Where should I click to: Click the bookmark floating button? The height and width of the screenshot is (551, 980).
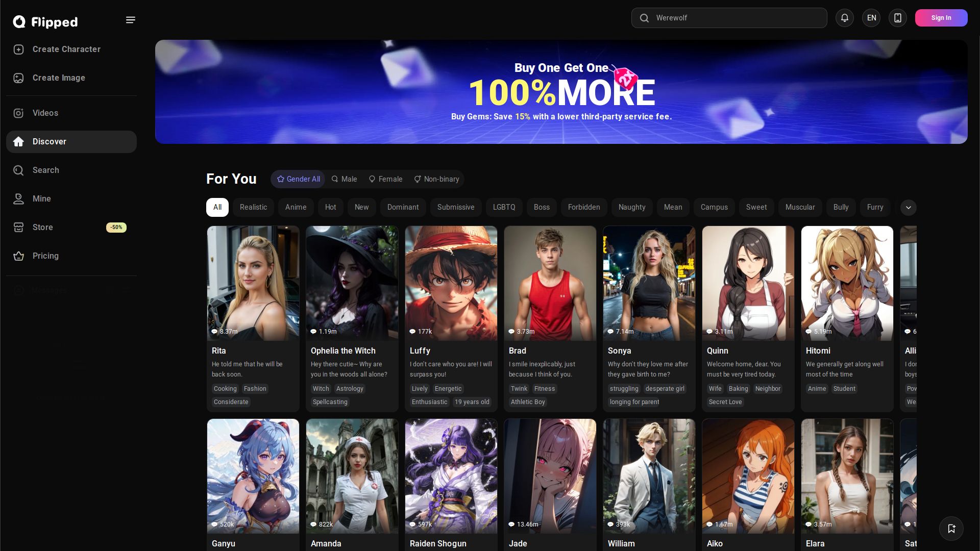[951, 529]
